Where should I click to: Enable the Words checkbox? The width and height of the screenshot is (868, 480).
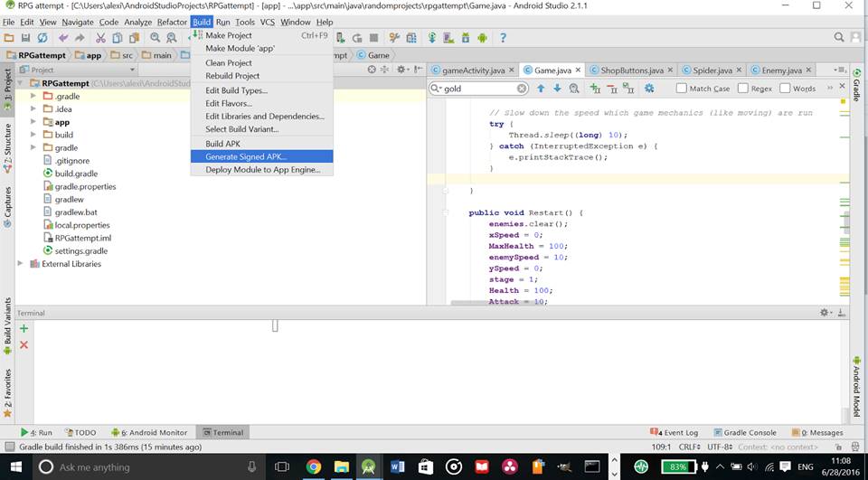point(785,88)
